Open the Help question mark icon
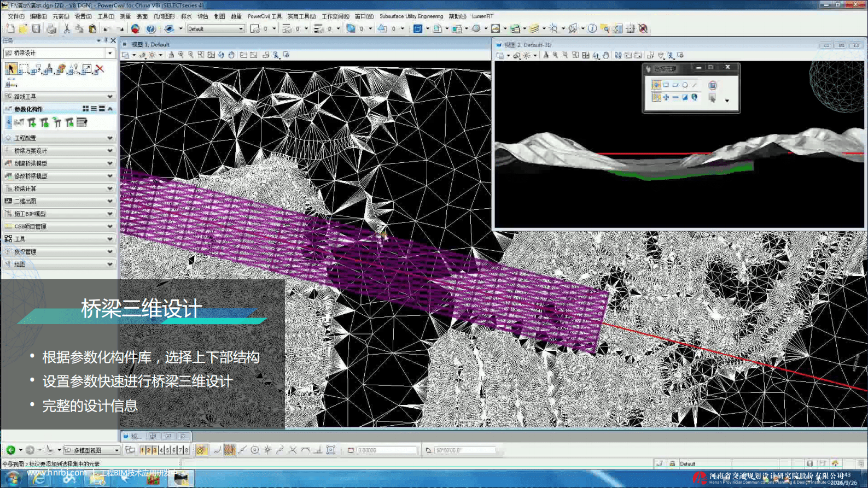This screenshot has height=488, width=868. pyautogui.click(x=150, y=28)
